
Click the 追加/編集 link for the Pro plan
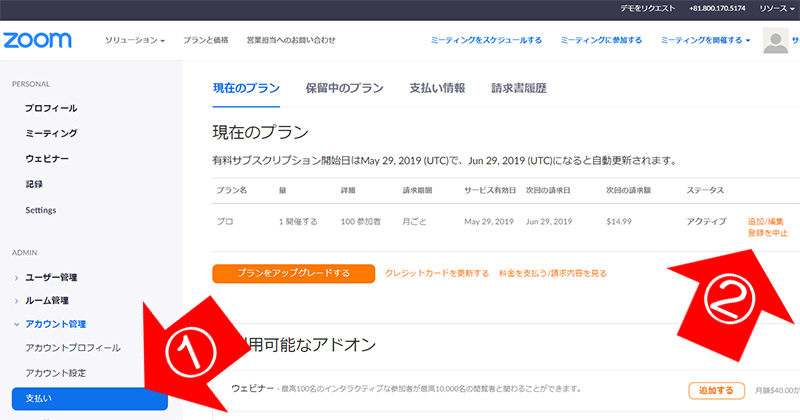(767, 221)
